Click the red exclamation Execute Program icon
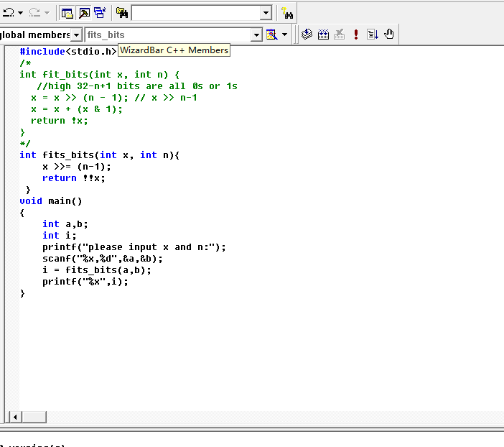 tap(356, 34)
